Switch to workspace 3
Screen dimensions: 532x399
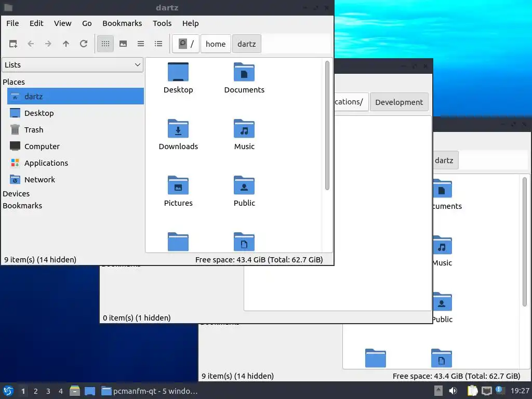[x=48, y=391]
